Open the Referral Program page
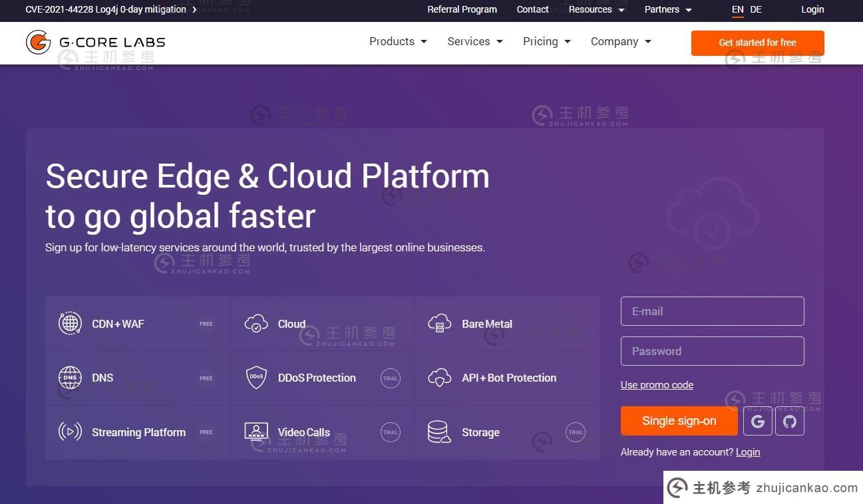This screenshot has width=863, height=504. [462, 9]
